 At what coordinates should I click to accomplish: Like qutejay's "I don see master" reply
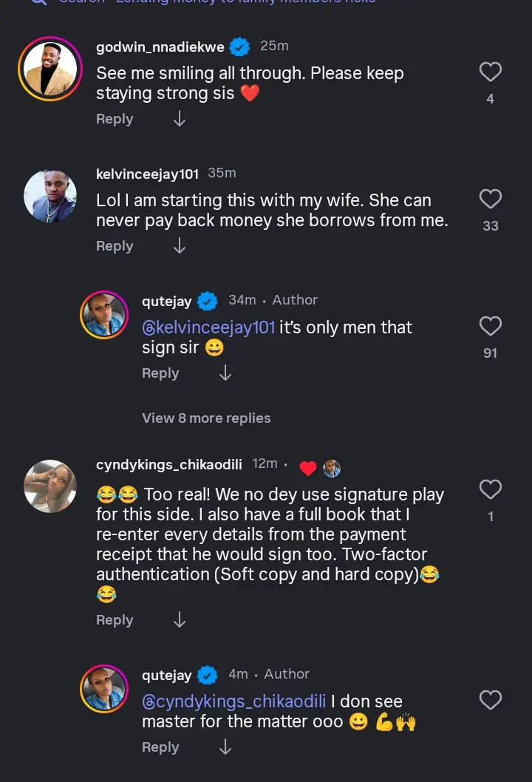(x=490, y=701)
